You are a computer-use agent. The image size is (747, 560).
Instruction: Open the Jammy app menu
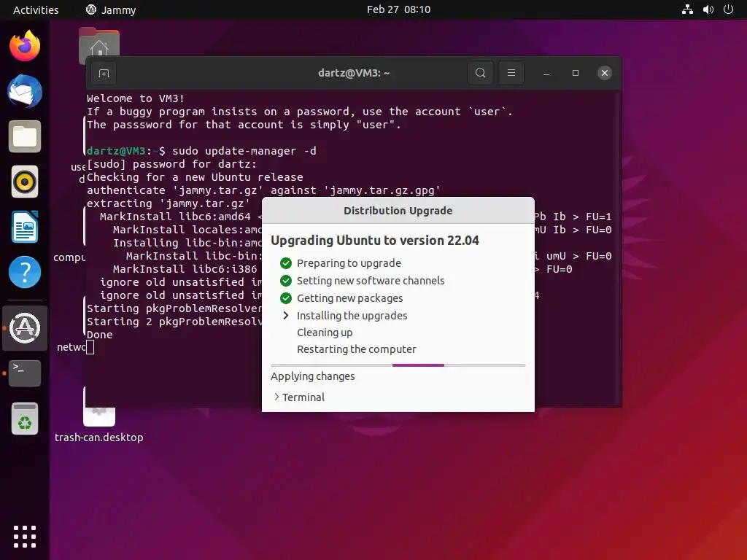(x=111, y=10)
